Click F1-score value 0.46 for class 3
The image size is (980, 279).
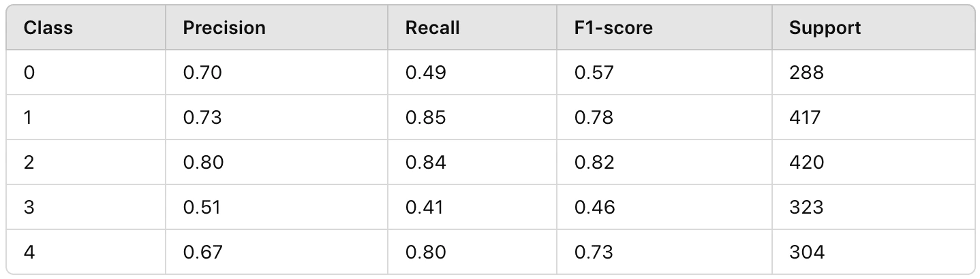(x=594, y=207)
